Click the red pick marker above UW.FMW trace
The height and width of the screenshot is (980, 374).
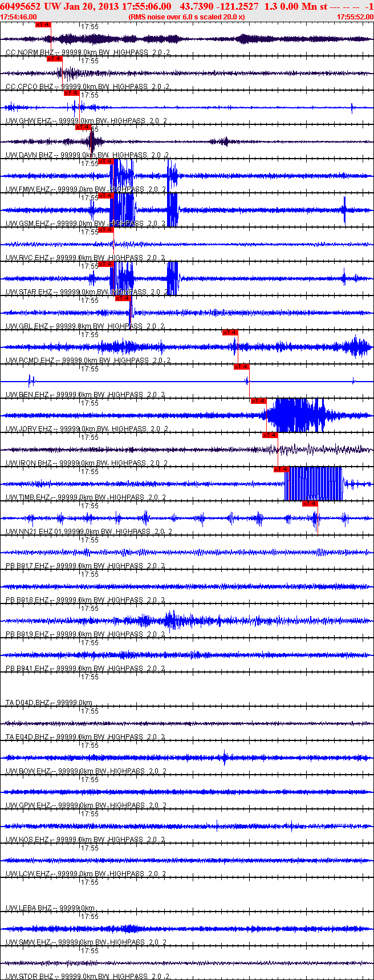point(106,161)
